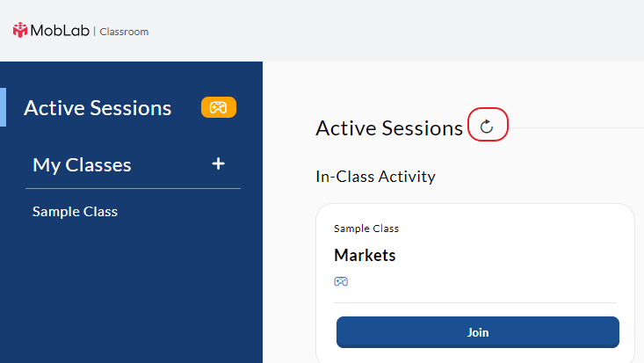Click the main Active Sessions heading
Image resolution: width=644 pixels, height=363 pixels.
tap(389, 128)
